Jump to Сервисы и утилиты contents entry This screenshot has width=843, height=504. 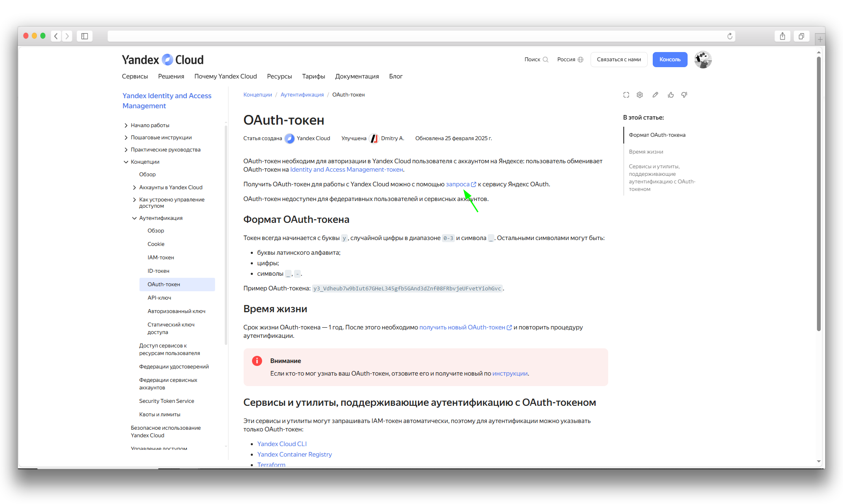pos(662,178)
